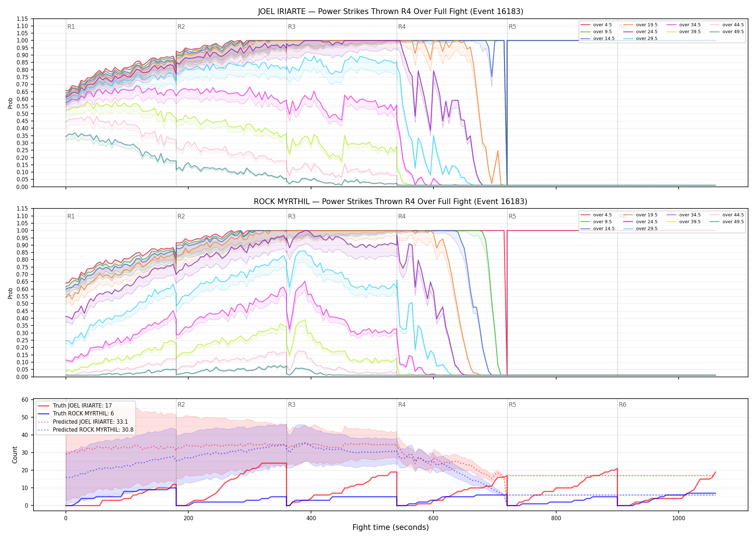Click the JOEL IRIARTE Power Strikes chart title
This screenshot has height=540, width=756.
391,12
